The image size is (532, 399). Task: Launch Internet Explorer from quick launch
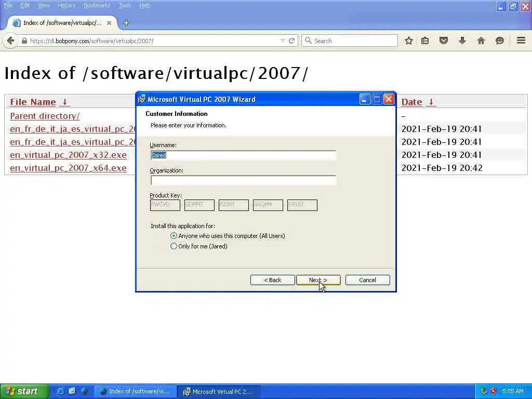point(60,391)
